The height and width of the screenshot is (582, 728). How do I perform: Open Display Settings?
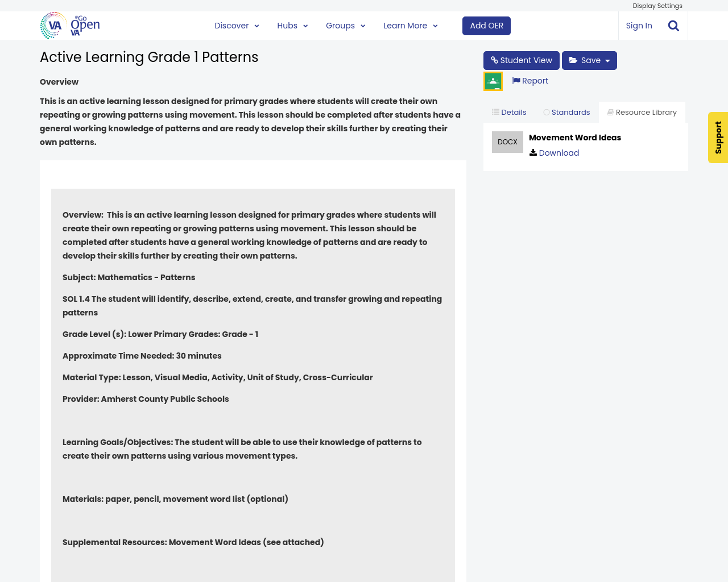point(657,5)
